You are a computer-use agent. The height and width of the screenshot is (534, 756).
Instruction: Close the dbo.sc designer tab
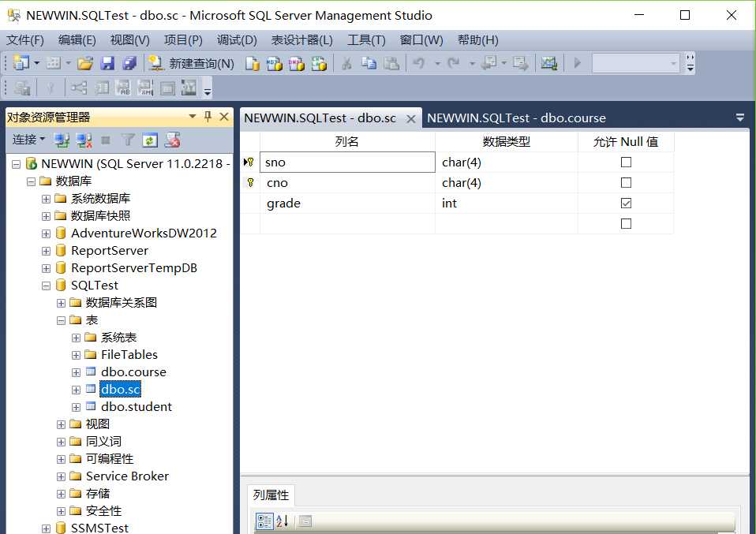tap(411, 118)
